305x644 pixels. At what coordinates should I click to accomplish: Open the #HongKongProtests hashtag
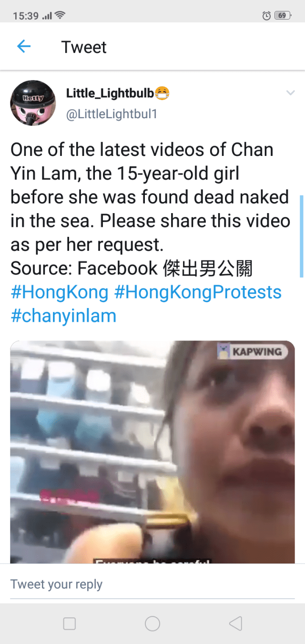198,292
